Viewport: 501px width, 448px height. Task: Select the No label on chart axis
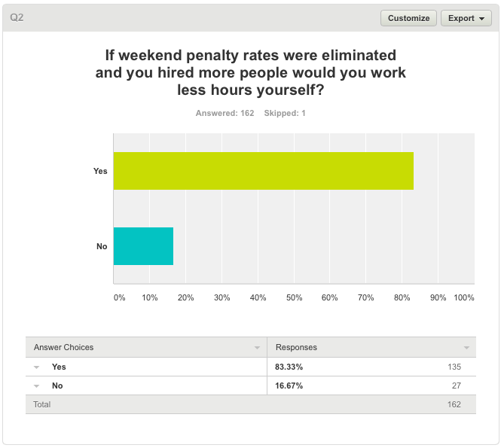tap(102, 246)
